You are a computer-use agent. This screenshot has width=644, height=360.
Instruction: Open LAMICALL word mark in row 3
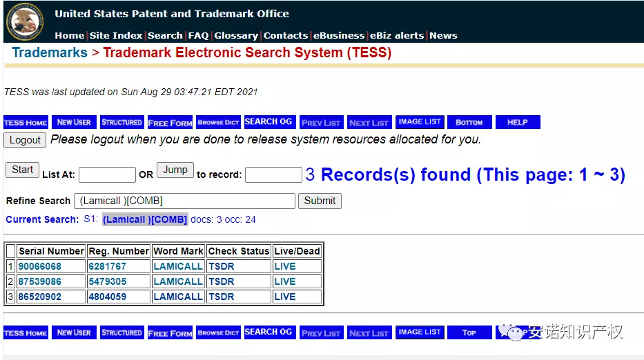178,297
